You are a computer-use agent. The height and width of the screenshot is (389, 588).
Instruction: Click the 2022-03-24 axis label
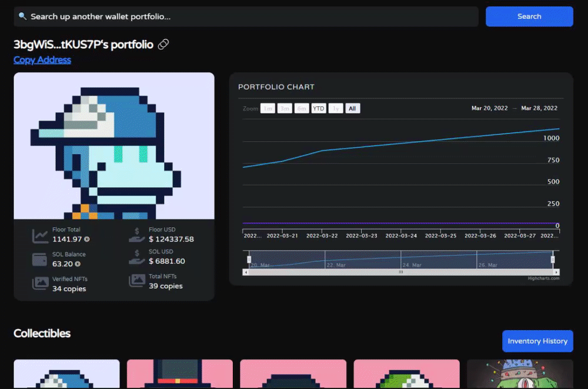[x=401, y=236]
